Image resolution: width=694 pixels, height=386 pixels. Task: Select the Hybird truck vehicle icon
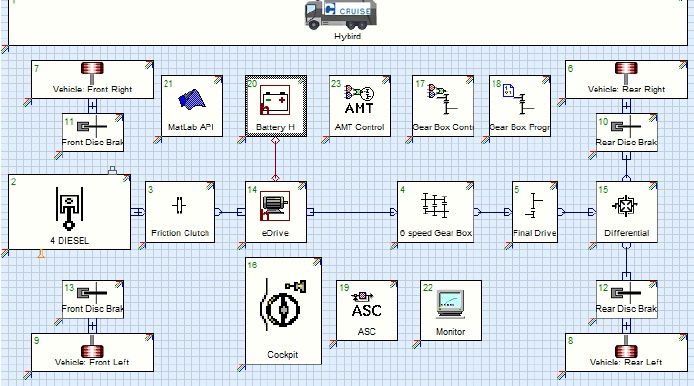[x=341, y=15]
